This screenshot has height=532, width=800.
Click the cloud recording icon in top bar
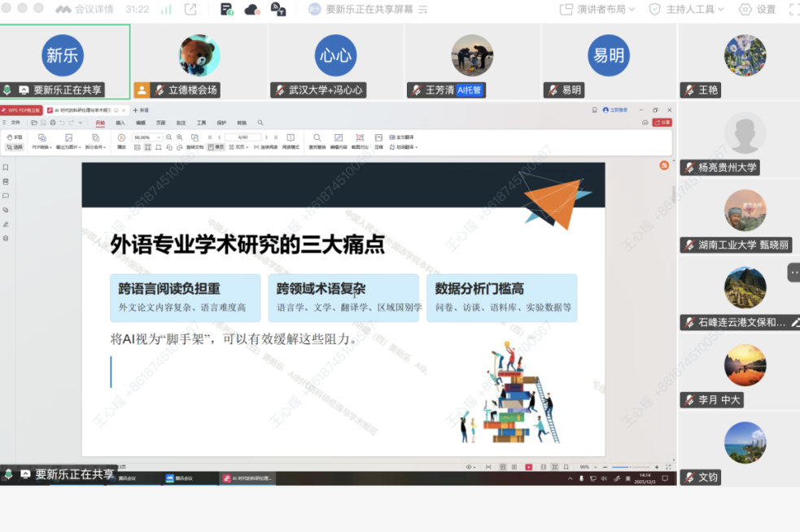251,9
